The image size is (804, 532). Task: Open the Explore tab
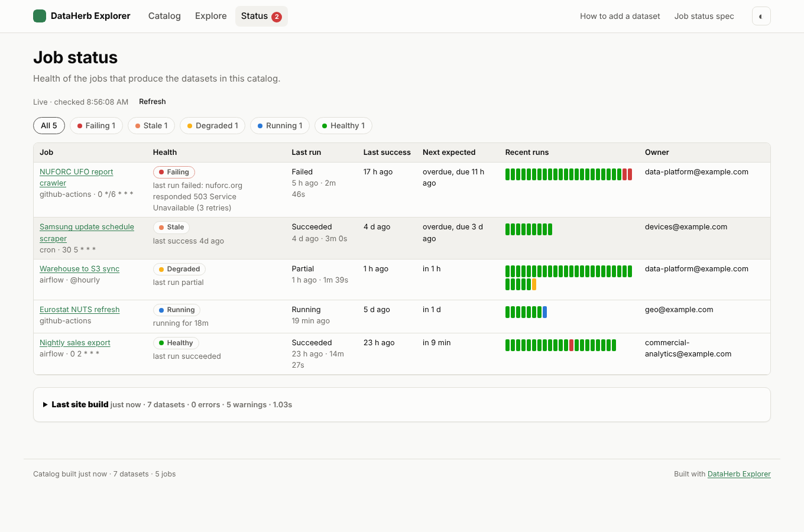211,16
